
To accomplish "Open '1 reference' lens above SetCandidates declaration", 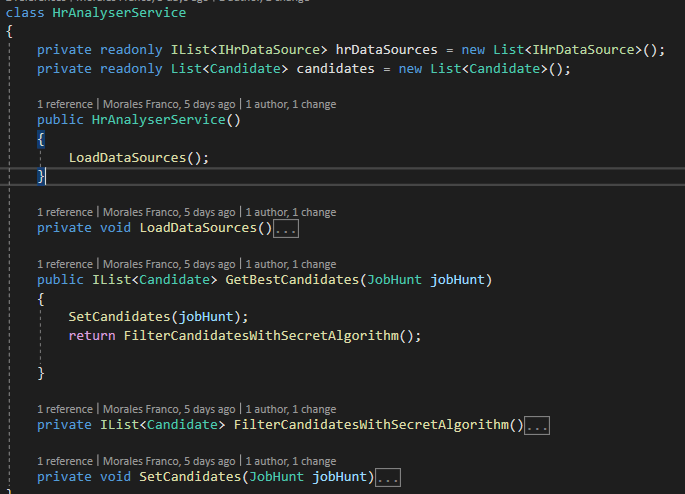I will [x=65, y=461].
